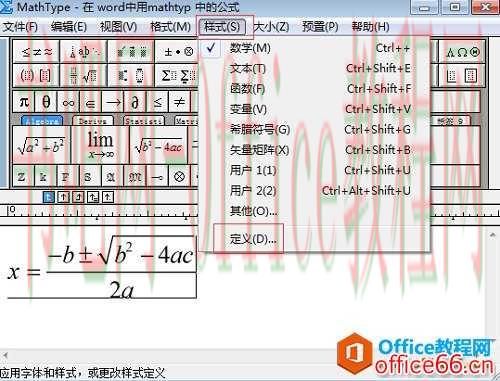Click the quadratic formula in editing area

101,268
